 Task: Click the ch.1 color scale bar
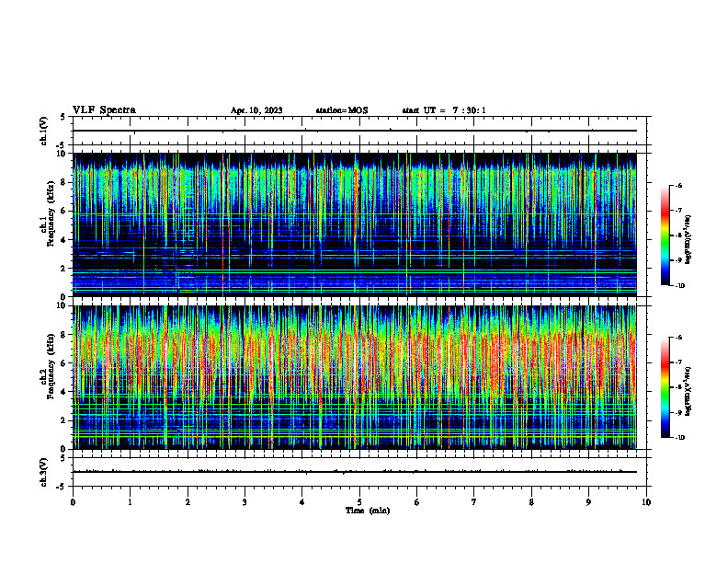click(665, 236)
